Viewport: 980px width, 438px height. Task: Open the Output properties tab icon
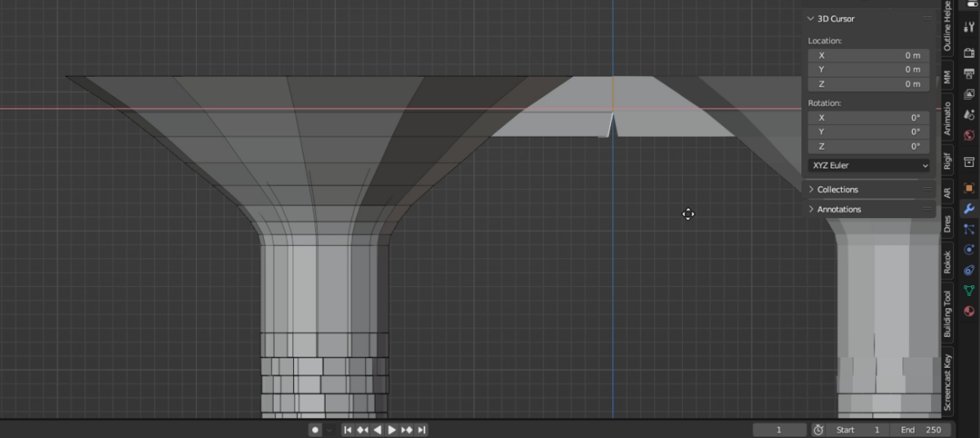[x=969, y=74]
